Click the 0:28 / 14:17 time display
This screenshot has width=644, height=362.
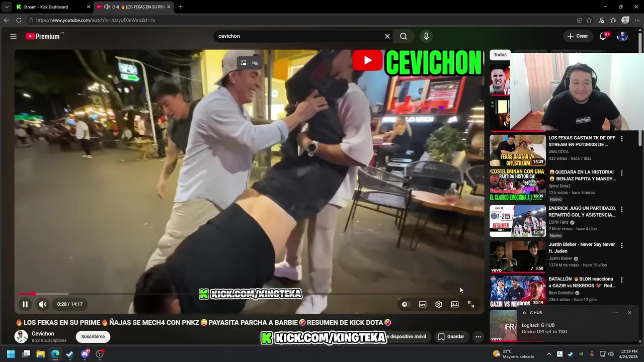[69, 304]
